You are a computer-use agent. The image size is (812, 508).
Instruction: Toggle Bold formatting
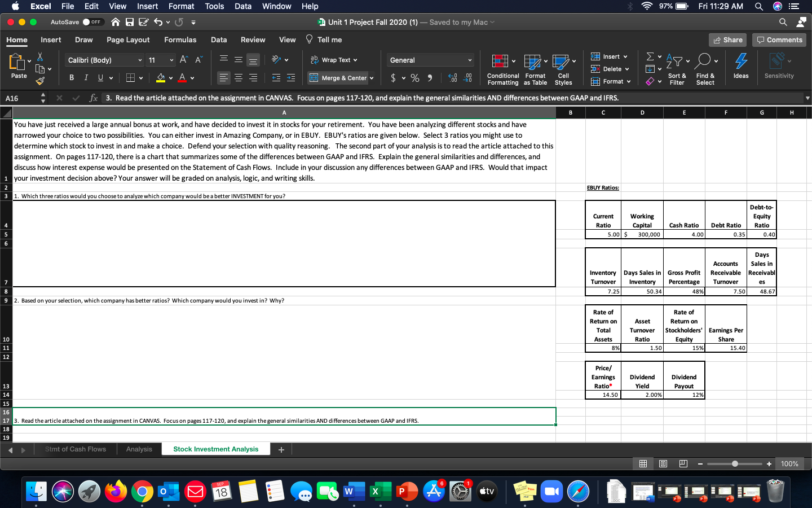72,78
